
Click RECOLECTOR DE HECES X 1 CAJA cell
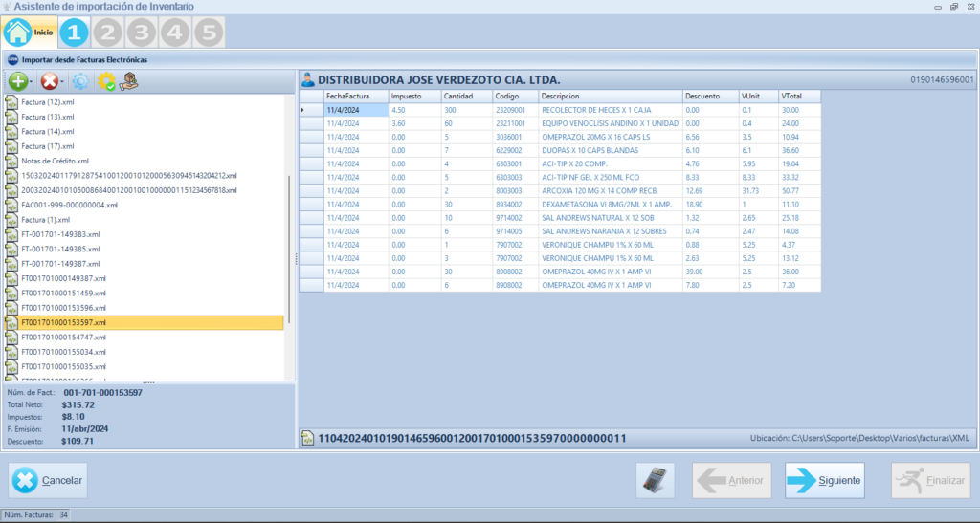pos(610,110)
